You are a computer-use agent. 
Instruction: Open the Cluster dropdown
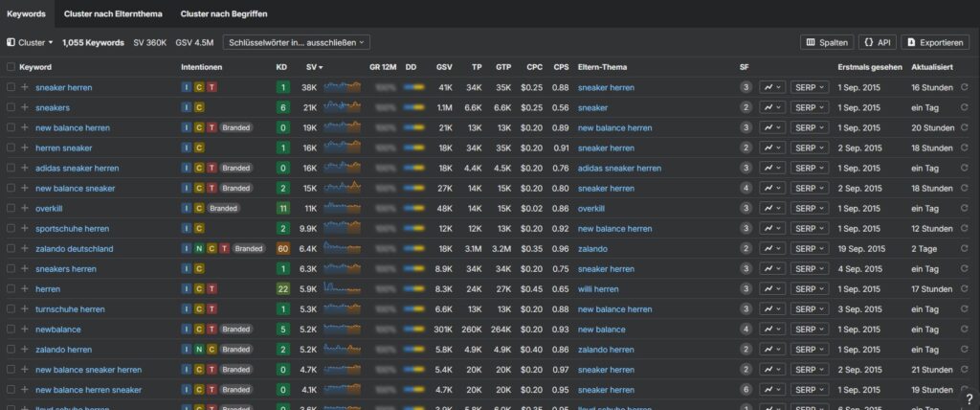[x=31, y=42]
